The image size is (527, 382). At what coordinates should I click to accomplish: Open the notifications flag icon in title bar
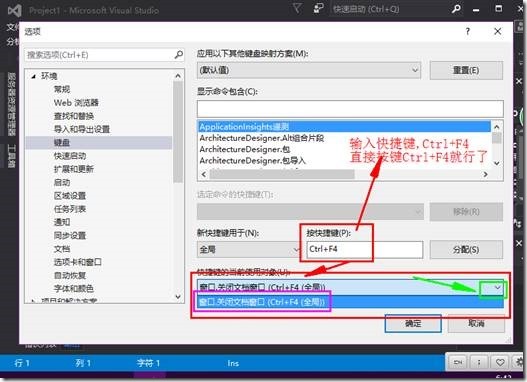tap(297, 8)
